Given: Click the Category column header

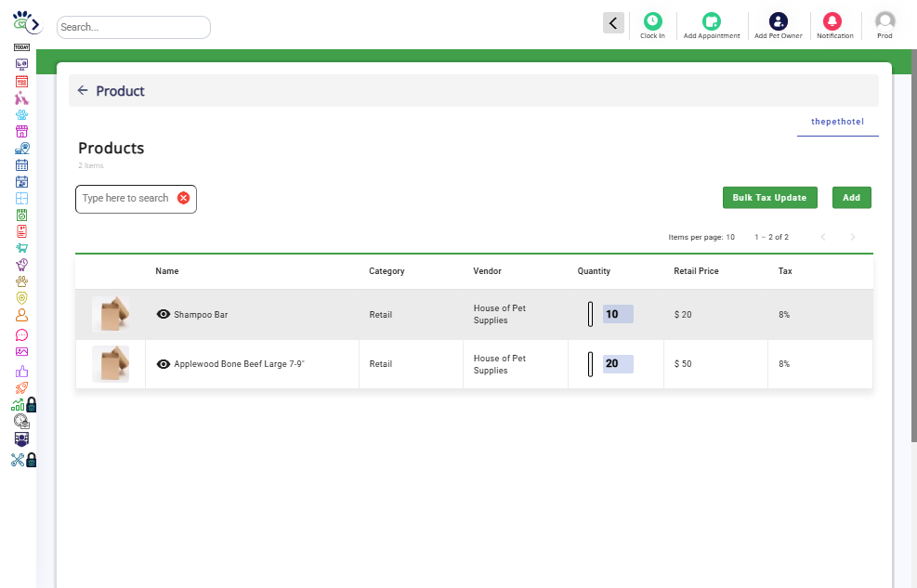Looking at the screenshot, I should 386,271.
